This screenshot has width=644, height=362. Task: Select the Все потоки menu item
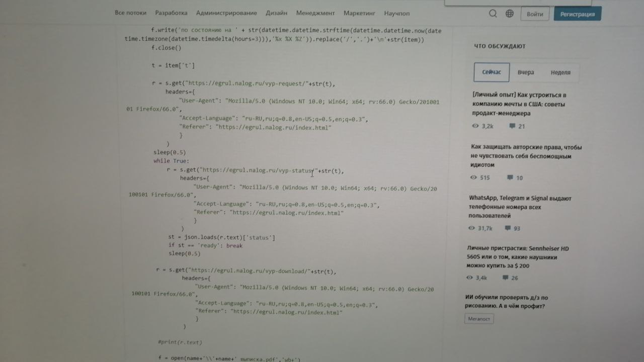coord(131,13)
